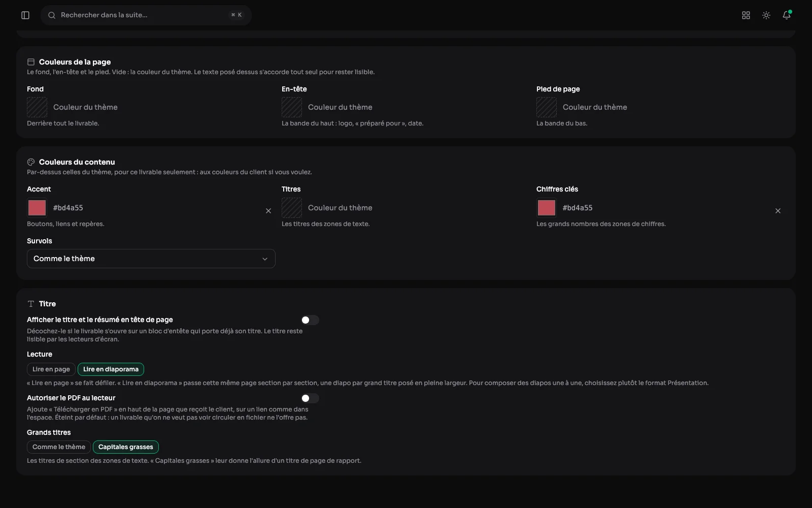This screenshot has height=508, width=812.
Task: Clear the Chiffres clés color with X
Action: (778, 211)
